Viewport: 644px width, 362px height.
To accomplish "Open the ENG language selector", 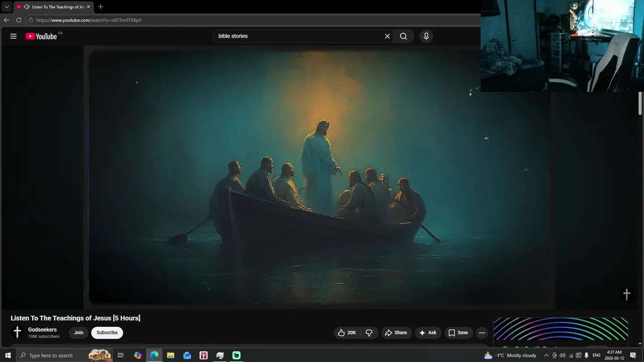I will 597,355.
